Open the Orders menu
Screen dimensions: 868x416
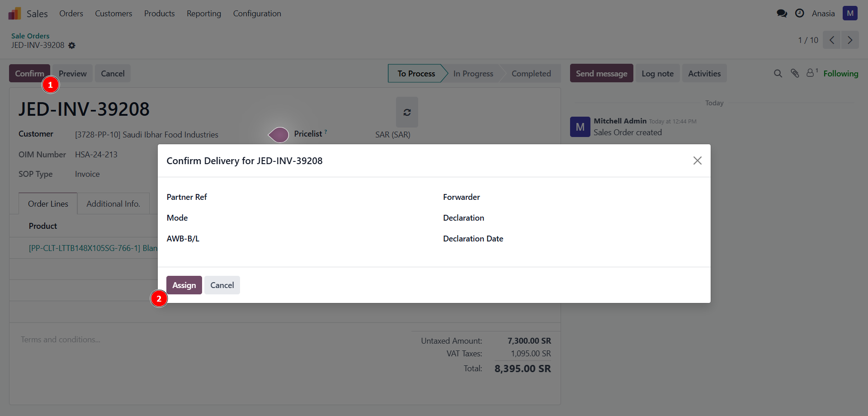[x=71, y=14]
